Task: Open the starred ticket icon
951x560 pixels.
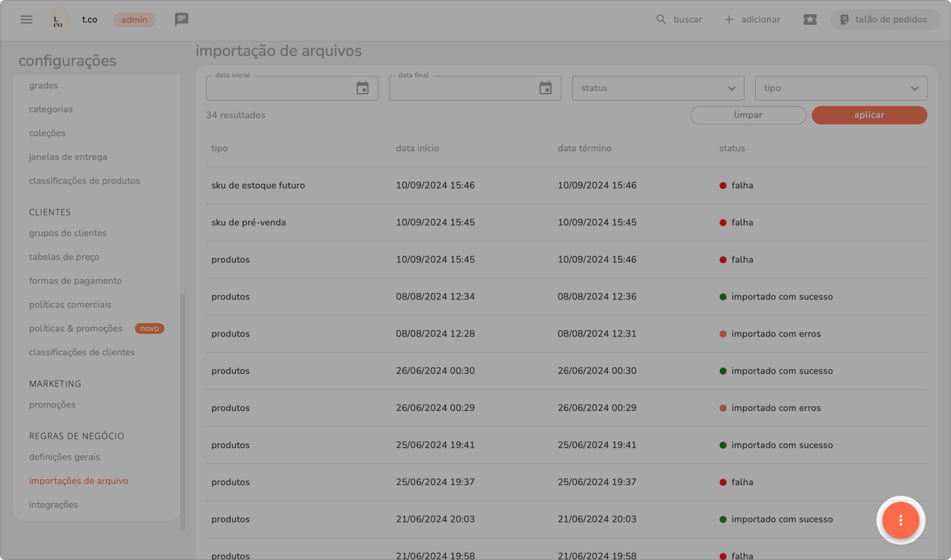Action: coord(810,19)
